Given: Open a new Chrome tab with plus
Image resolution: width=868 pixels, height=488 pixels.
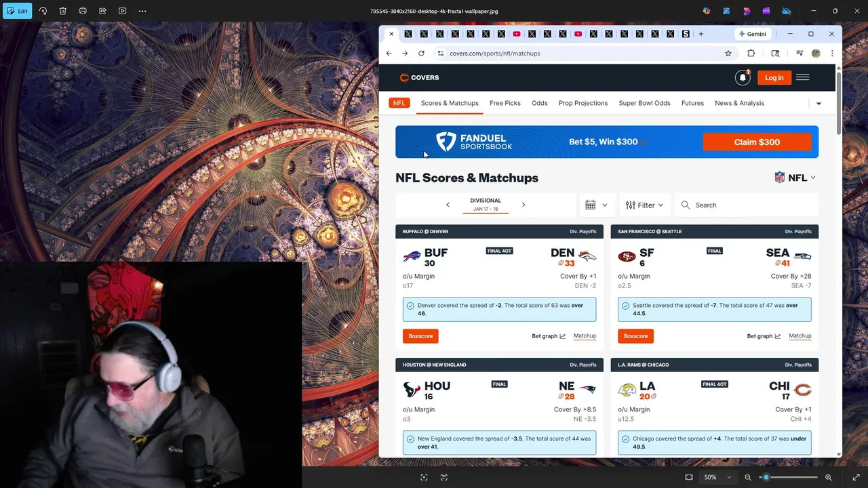Looking at the screenshot, I should 701,34.
